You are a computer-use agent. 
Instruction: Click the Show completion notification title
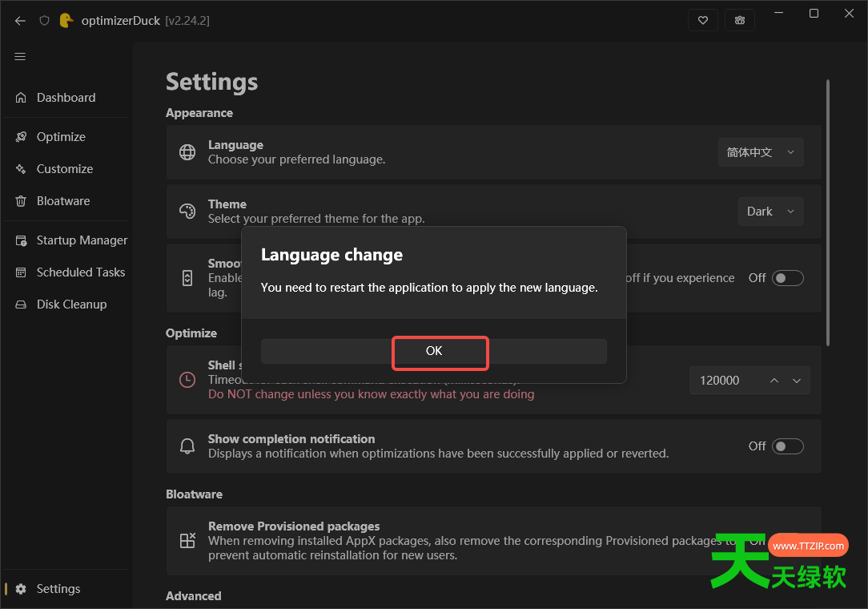291,439
